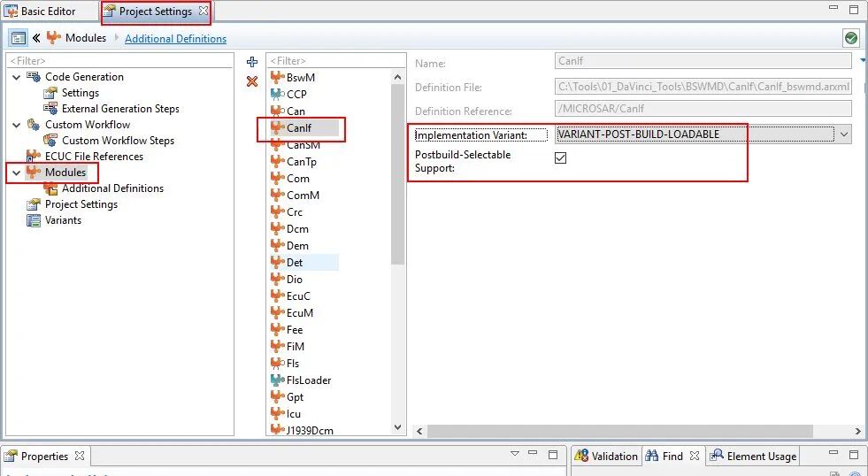Select Com module in list

tap(298, 178)
